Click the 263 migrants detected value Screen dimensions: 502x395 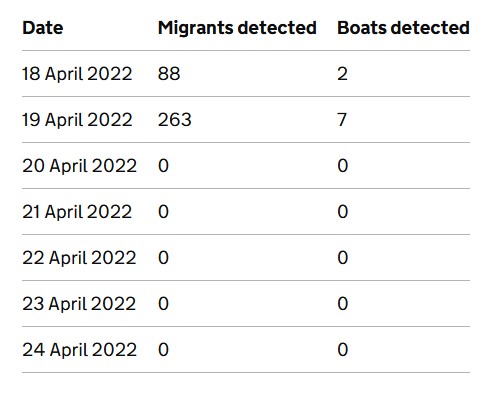tap(175, 120)
